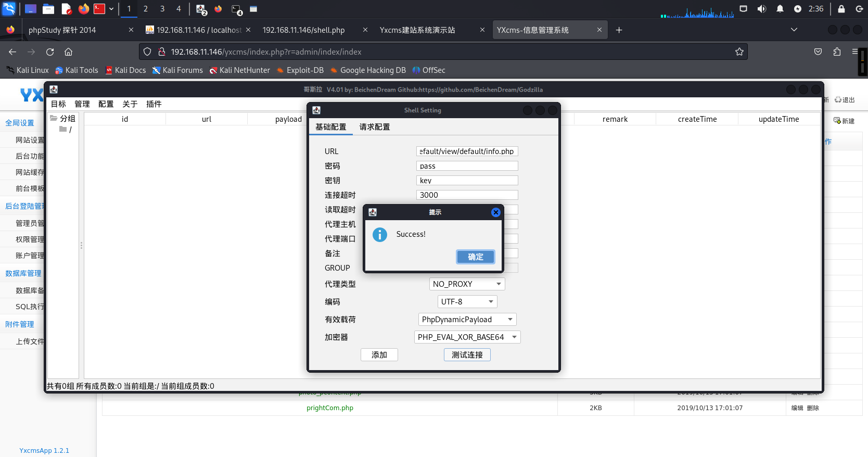Switch to workspace 4
The width and height of the screenshot is (868, 457).
tap(178, 9)
